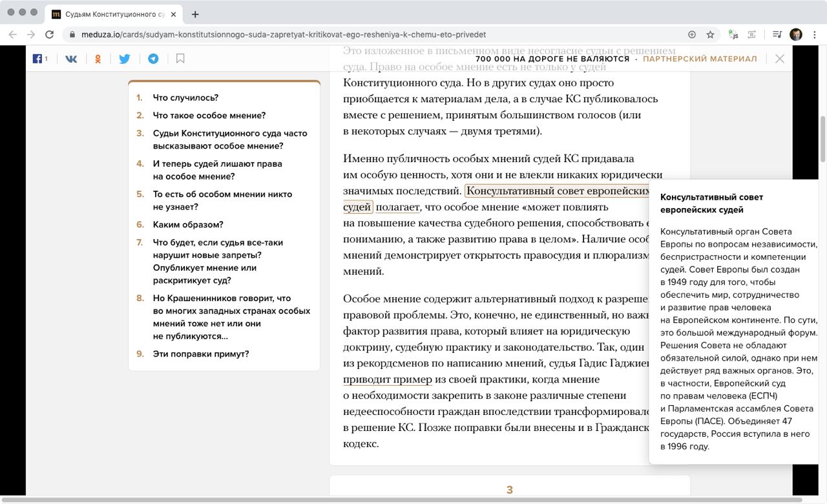
Task: Click the card number 3 heading
Action: point(510,490)
